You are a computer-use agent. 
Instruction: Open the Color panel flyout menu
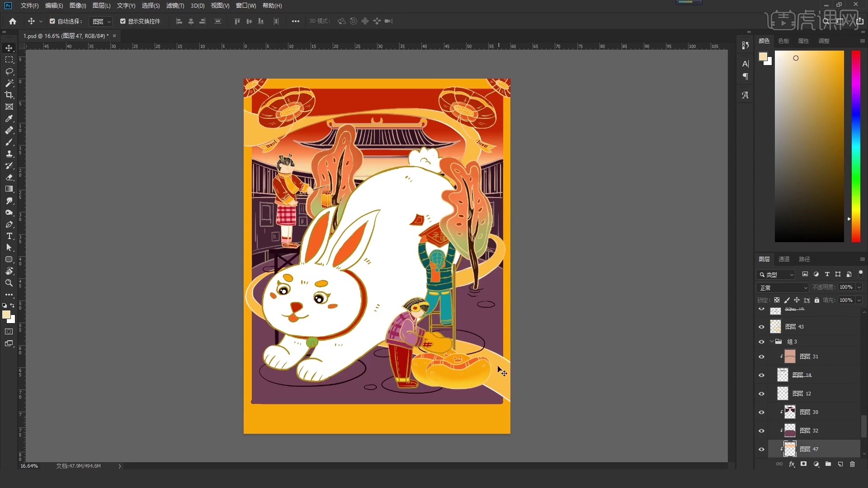(x=862, y=41)
